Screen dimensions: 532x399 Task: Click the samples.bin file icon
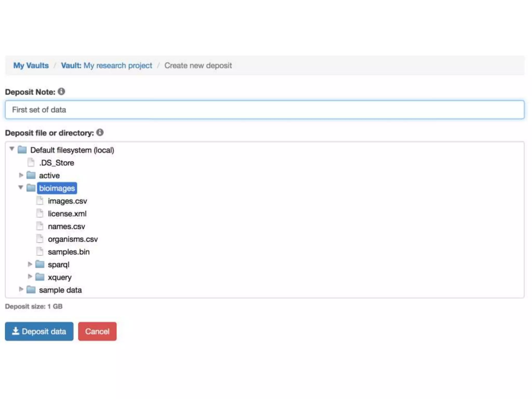click(40, 251)
